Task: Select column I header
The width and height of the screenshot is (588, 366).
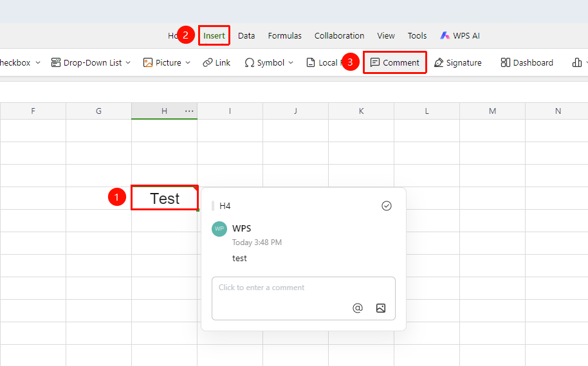Action: click(230, 111)
